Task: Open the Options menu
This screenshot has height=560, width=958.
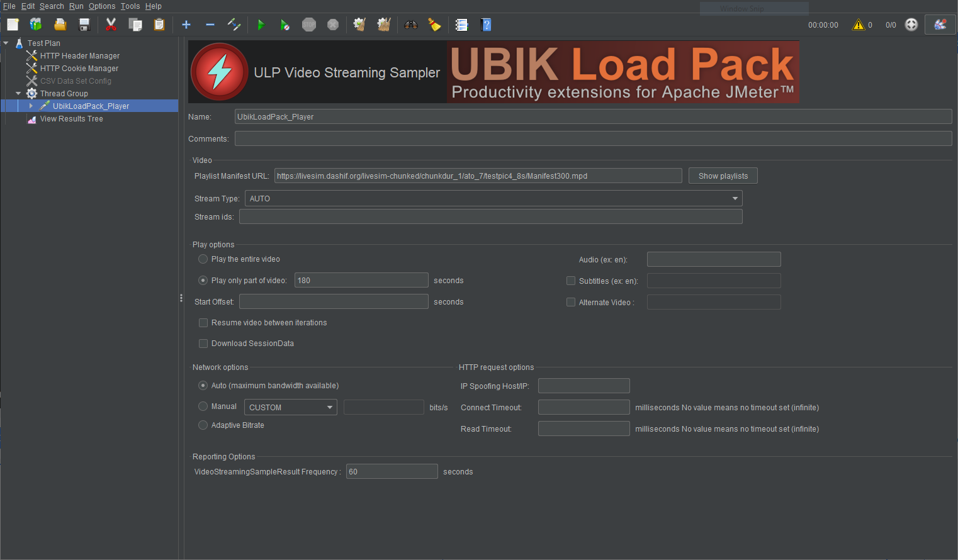Action: click(x=102, y=6)
